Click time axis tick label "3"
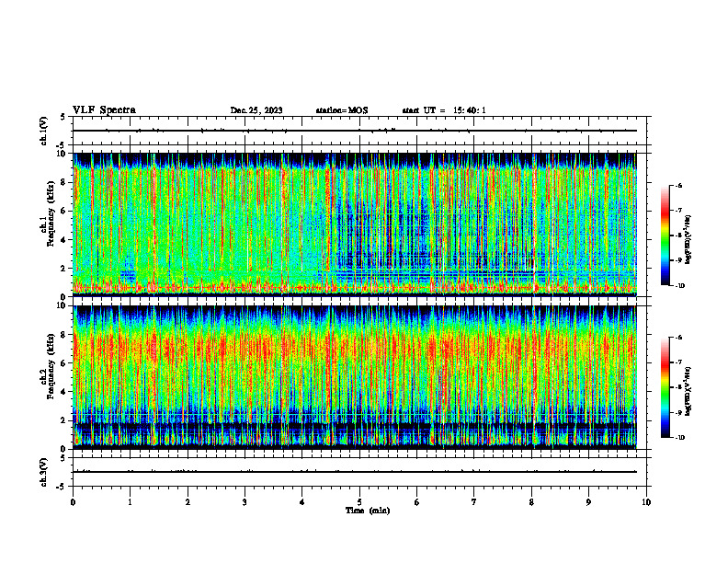728x563 pixels. [x=245, y=502]
